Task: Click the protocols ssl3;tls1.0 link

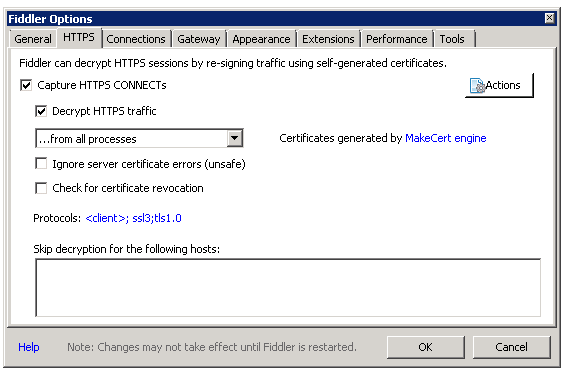Action: point(133,218)
